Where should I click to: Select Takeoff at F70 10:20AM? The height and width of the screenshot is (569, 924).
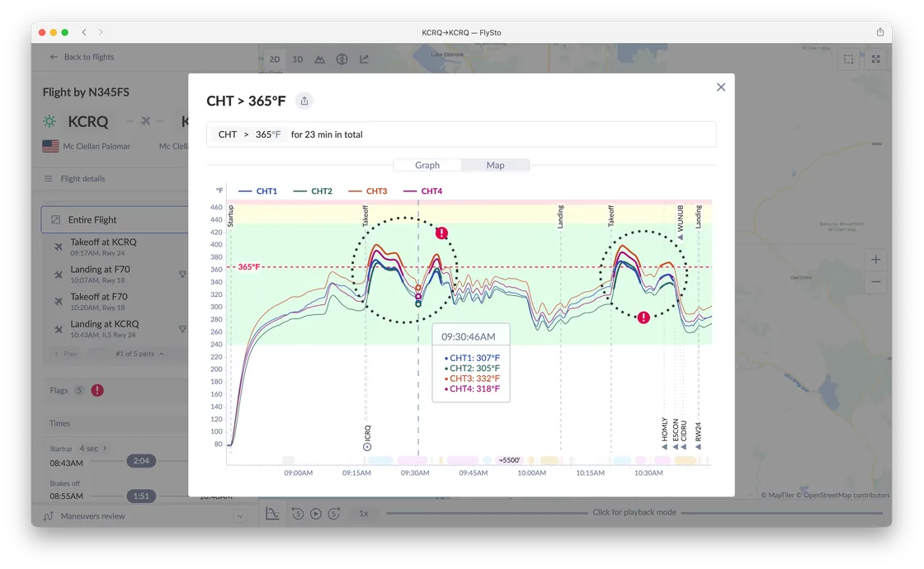[115, 301]
